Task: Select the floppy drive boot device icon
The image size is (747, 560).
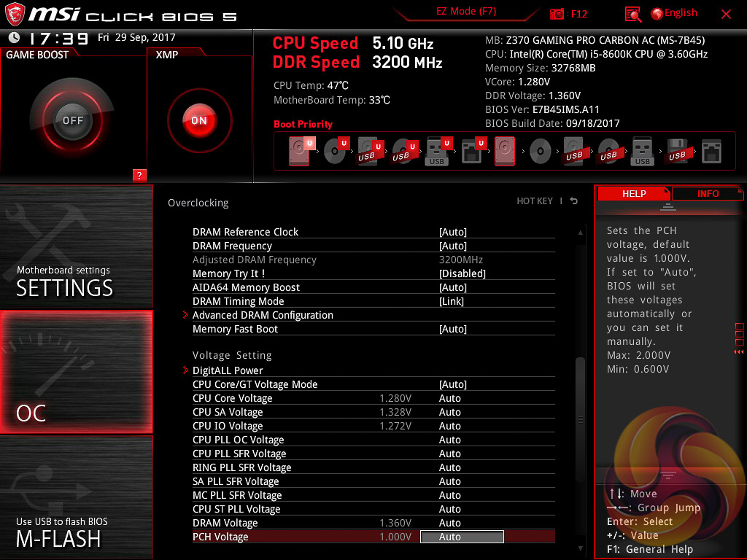Action: [x=676, y=151]
